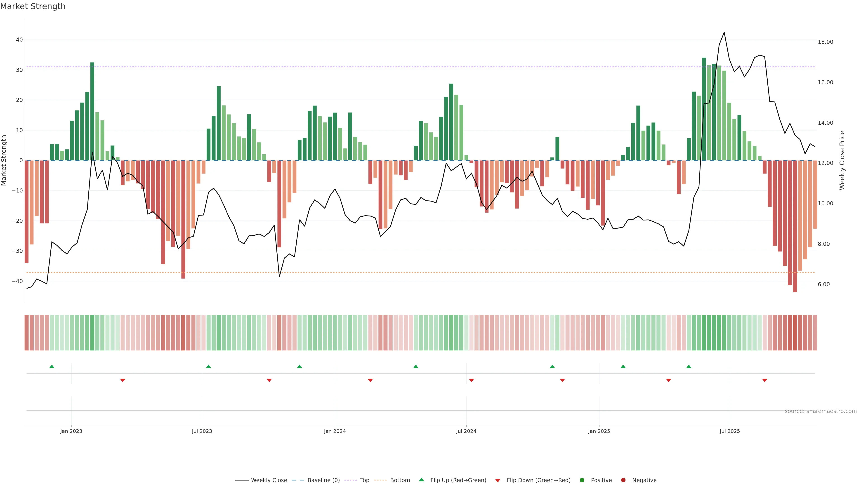868x488 pixels.
Task: Click the Jul 2025 x-axis label
Action: [x=729, y=431]
